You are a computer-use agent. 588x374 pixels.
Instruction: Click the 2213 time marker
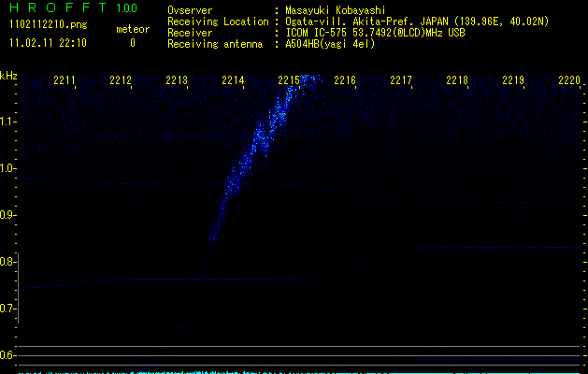coord(177,80)
